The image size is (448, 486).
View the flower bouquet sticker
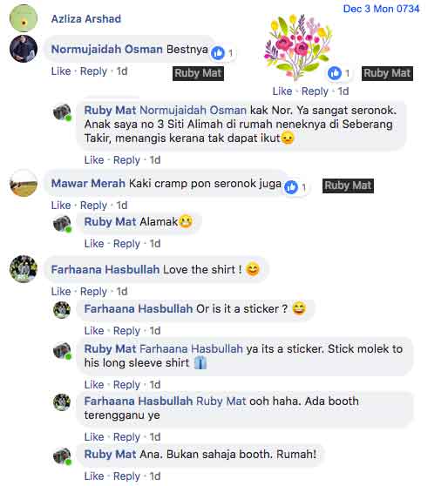point(298,46)
